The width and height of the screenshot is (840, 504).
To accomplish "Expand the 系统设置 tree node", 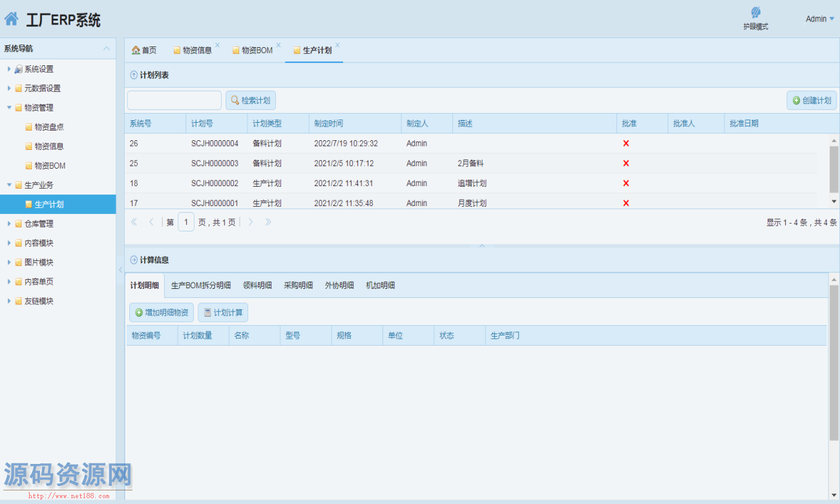I will [x=9, y=69].
